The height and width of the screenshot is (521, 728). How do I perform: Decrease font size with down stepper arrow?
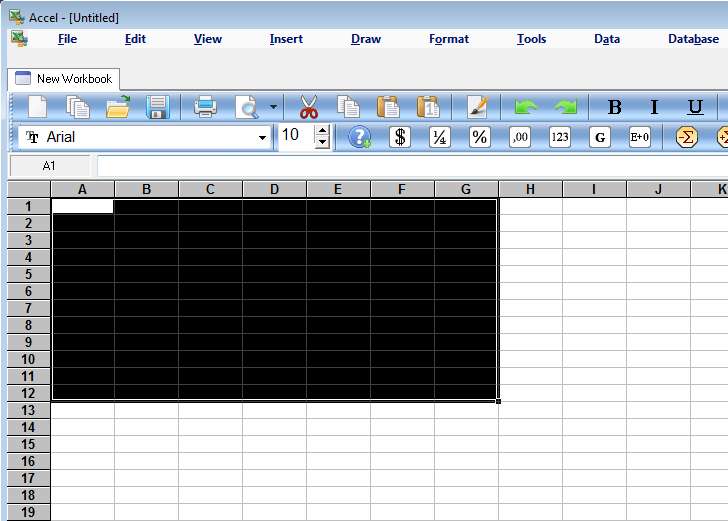pos(322,142)
